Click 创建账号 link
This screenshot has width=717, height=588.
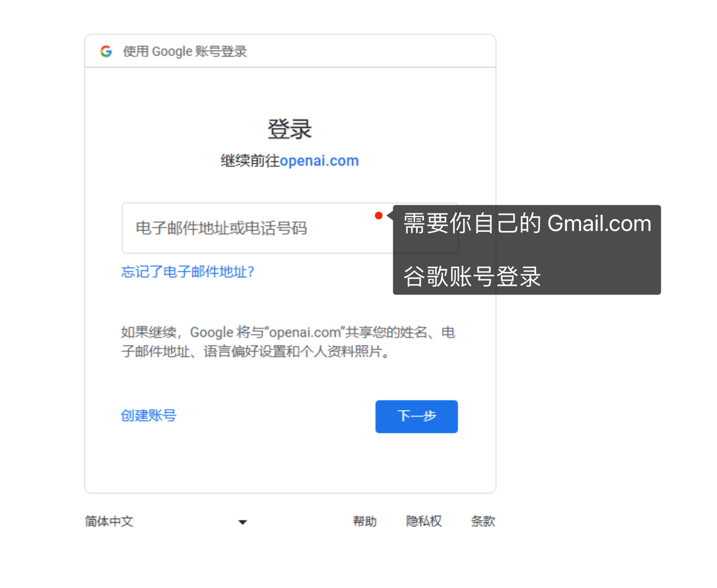click(148, 415)
